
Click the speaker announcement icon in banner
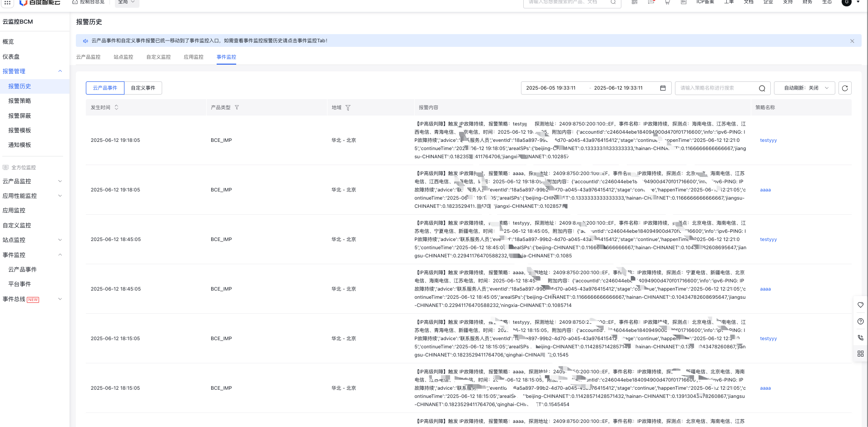[85, 41]
